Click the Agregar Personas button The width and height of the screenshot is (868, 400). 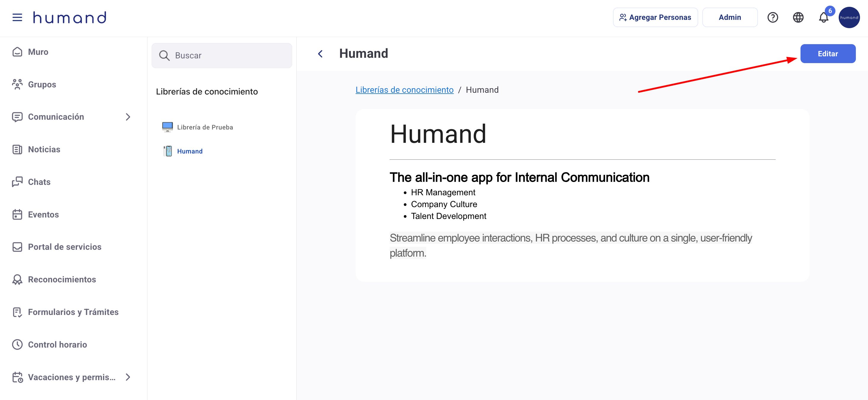tap(655, 17)
